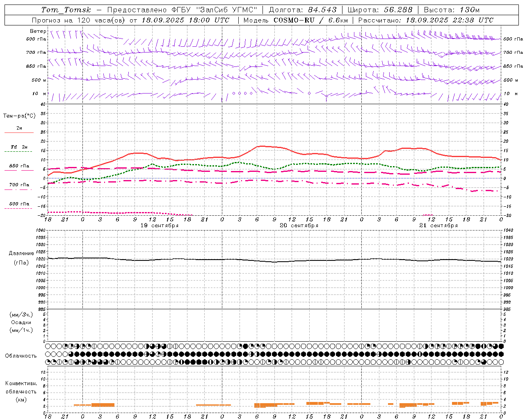
Task: Click the Tom_Tomsk station title
Action: 66,10
